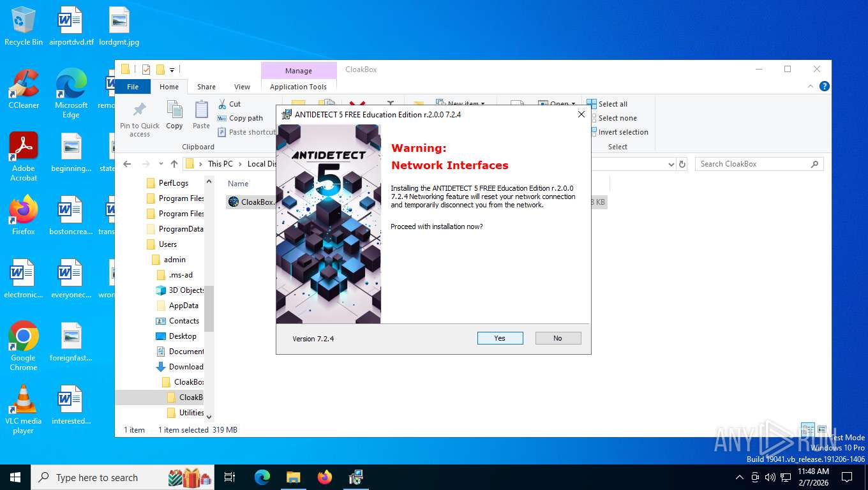Viewport: 868px width, 490px height.
Task: Click the Copy icon in Explorer ribbon
Action: coord(174,115)
